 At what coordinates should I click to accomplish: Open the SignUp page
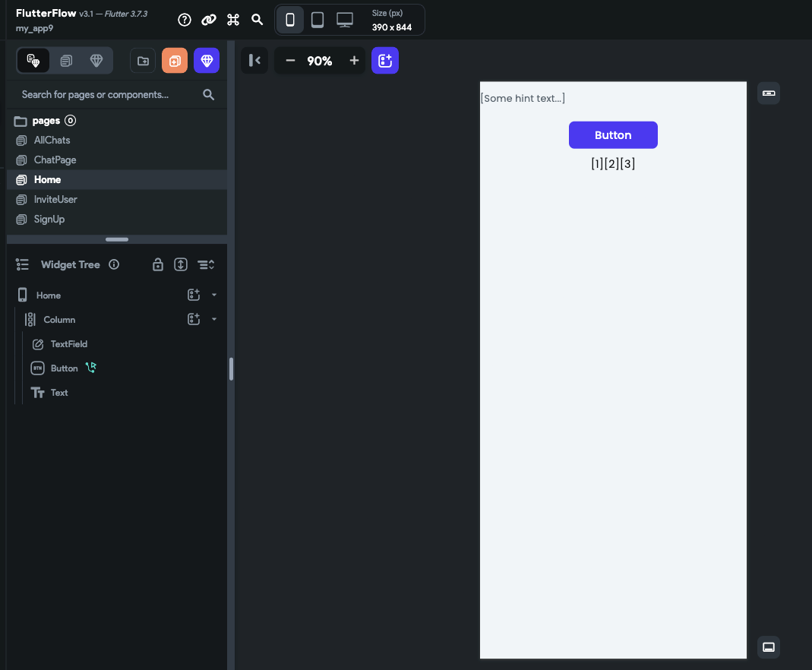[x=117, y=219]
